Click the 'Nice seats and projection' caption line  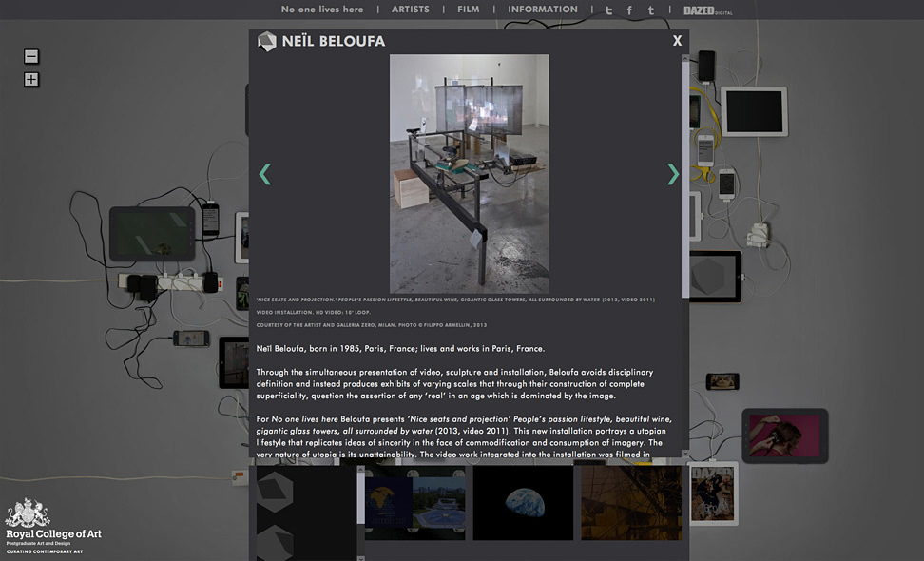[455, 300]
